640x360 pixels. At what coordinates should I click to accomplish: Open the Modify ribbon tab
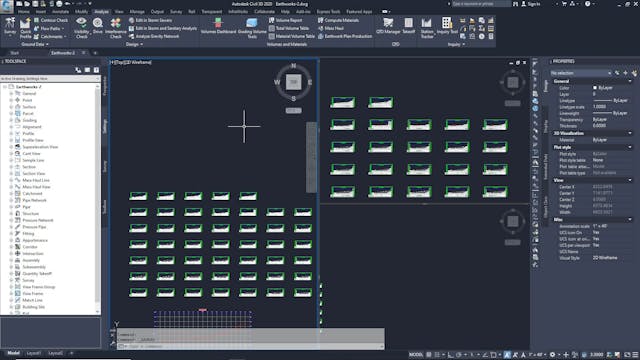(x=81, y=12)
